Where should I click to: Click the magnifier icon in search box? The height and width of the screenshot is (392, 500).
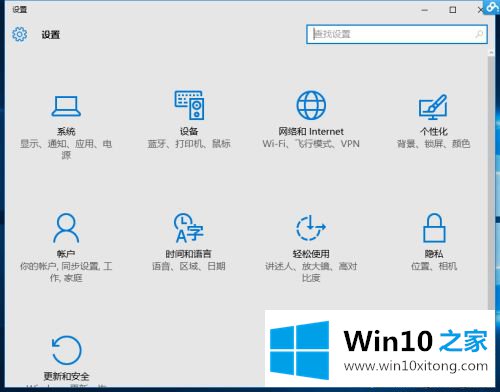479,34
